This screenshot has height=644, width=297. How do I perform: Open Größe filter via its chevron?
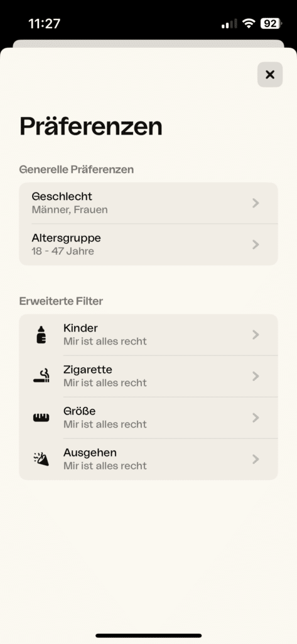click(x=256, y=418)
